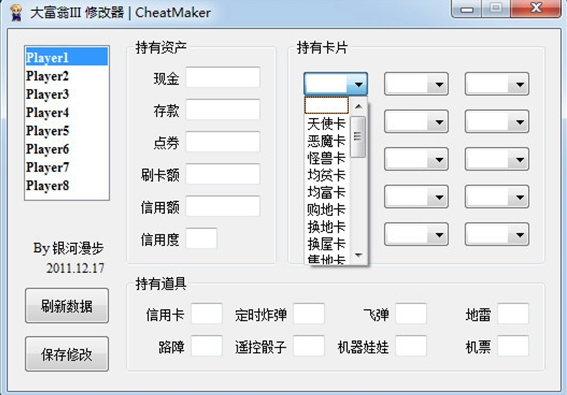
Task: Click the 现金 input field
Action: click(223, 77)
